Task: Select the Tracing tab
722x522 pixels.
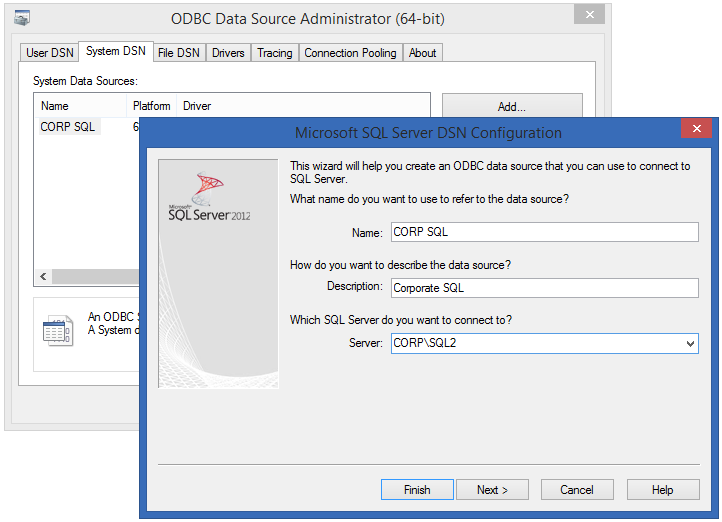Action: click(275, 53)
